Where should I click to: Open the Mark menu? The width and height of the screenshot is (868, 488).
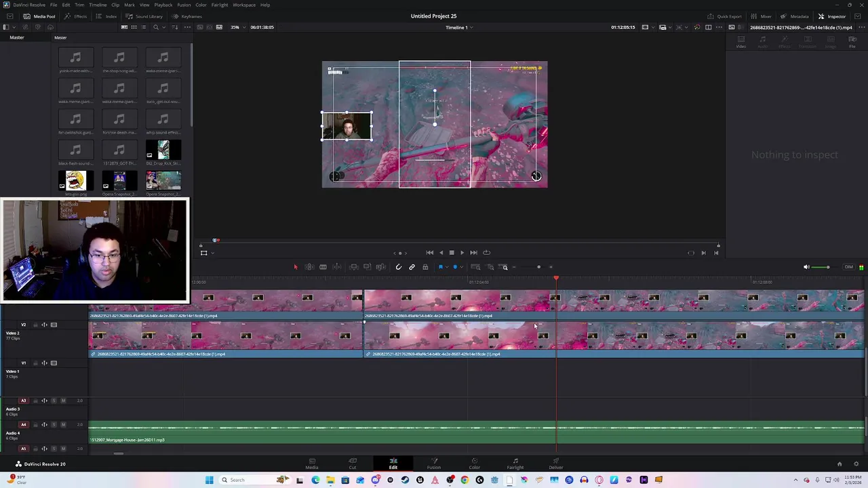(x=129, y=5)
